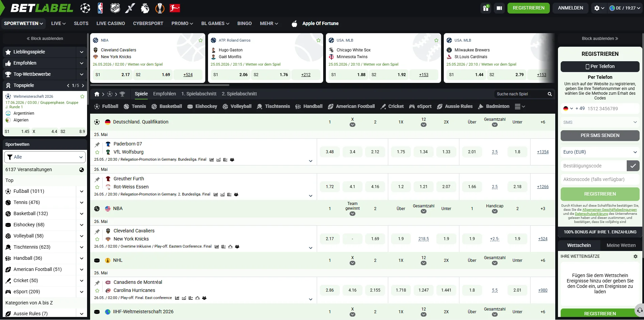644x320 pixels.
Task: Go to the home breadcrumb icon
Action: pos(97,94)
